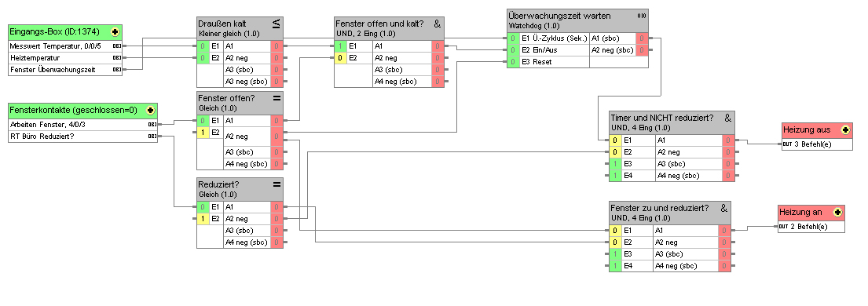
Task: Click the equals icon on Fenster offen? block
Action: click(x=277, y=97)
